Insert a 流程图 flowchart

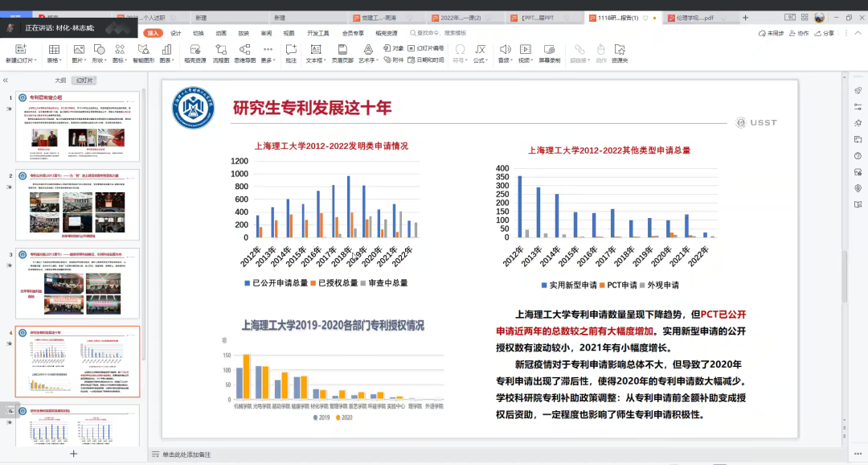[221, 54]
